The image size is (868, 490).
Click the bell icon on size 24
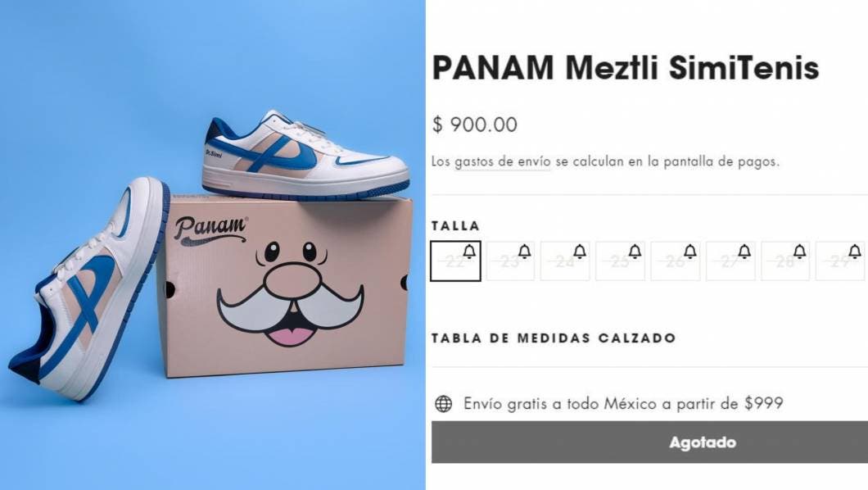tap(580, 252)
